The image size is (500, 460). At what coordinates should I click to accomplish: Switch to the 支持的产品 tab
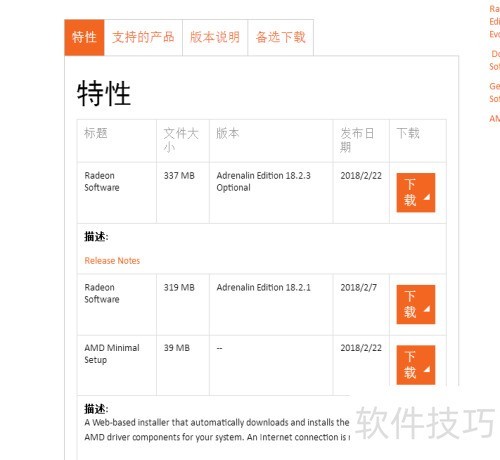point(143,37)
